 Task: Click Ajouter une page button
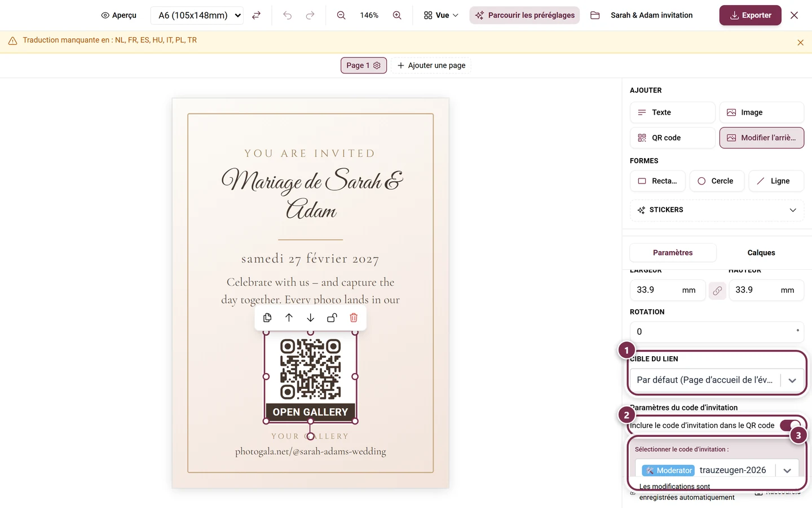(431, 65)
